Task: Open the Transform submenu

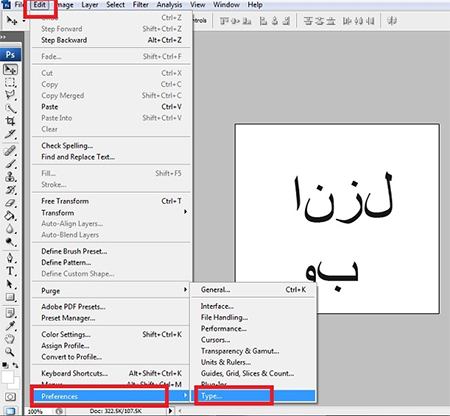Action: 111,212
